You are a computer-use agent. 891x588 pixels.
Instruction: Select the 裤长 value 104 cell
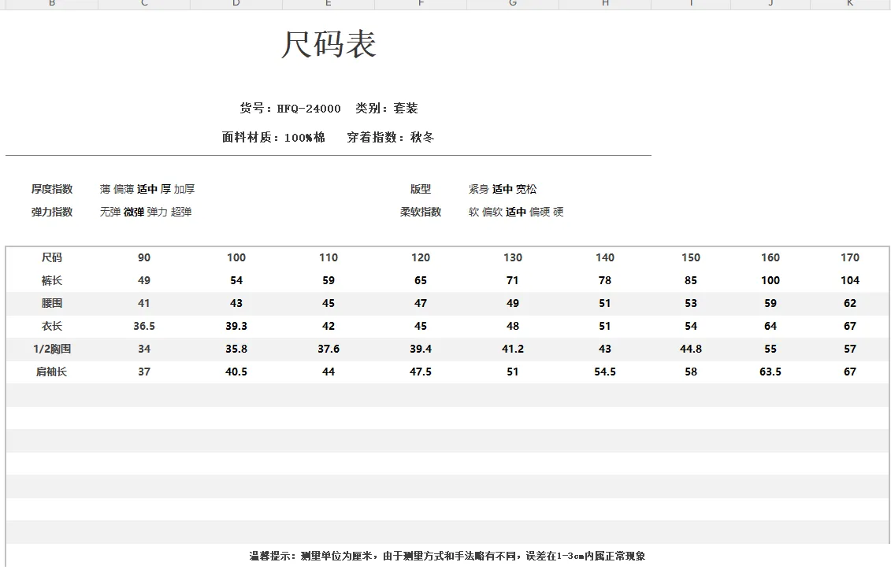point(849,280)
